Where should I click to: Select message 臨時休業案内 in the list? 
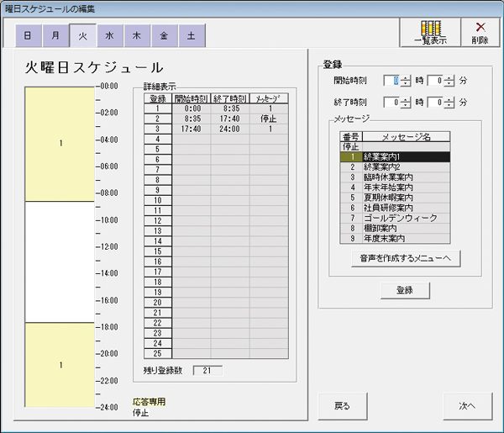pos(395,177)
